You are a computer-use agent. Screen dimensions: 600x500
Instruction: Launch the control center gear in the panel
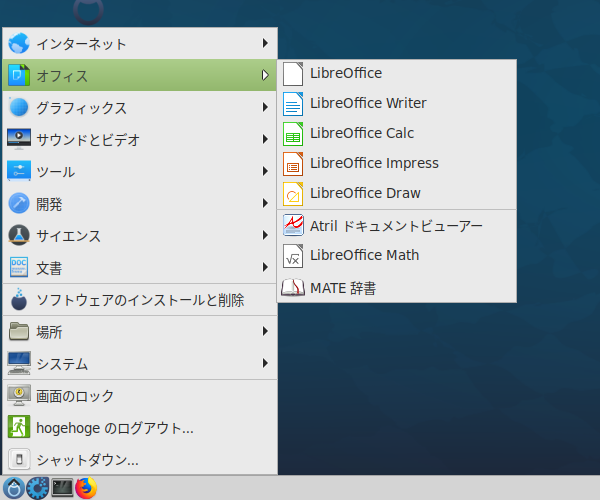[x=38, y=488]
